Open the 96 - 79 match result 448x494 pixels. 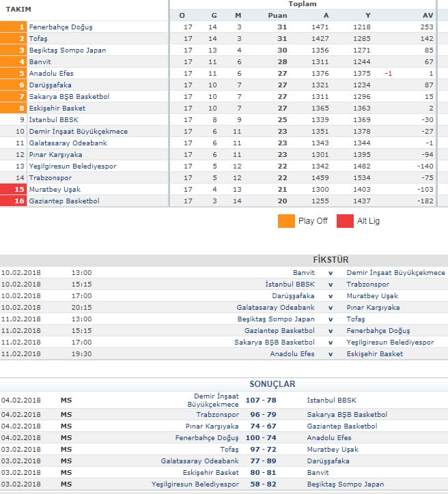[263, 415]
